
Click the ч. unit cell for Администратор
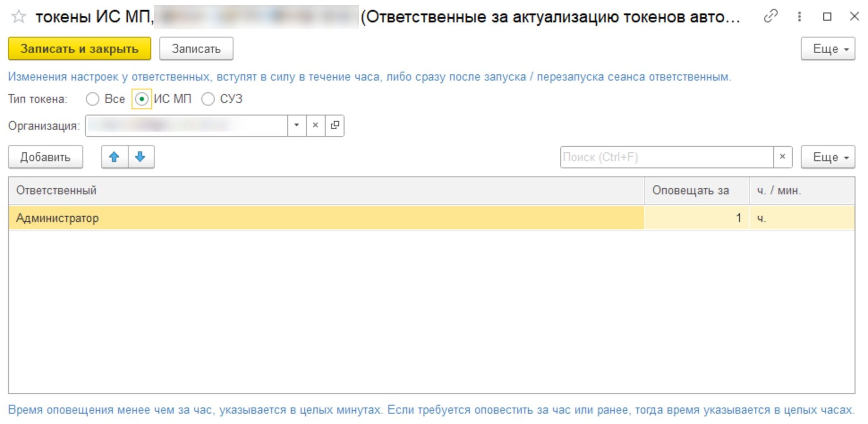(802, 218)
